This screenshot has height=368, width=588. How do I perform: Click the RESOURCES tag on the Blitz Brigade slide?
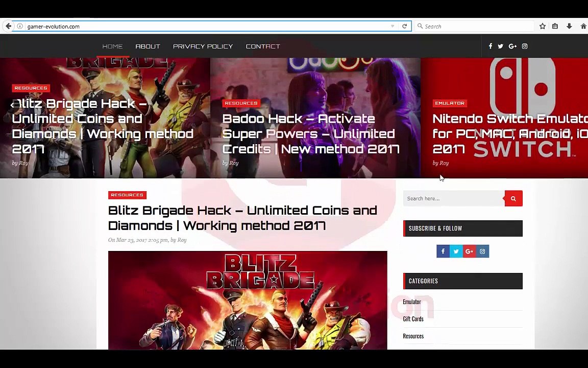tap(31, 88)
